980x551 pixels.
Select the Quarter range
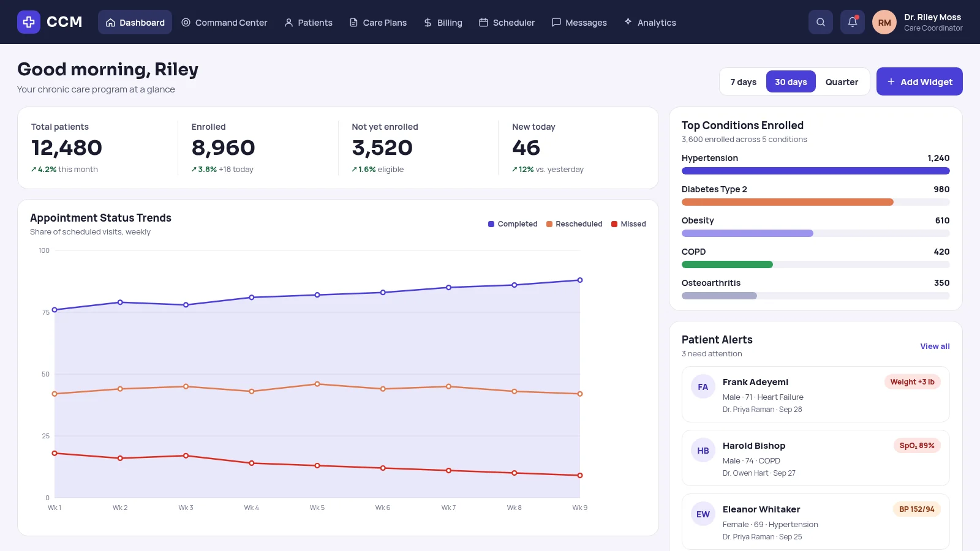pyautogui.click(x=842, y=81)
